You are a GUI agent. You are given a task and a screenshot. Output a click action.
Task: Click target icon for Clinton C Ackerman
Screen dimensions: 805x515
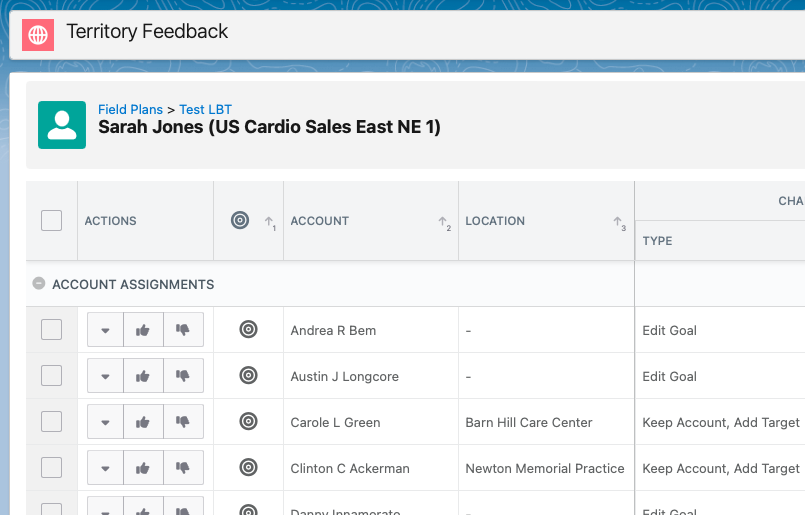click(249, 468)
